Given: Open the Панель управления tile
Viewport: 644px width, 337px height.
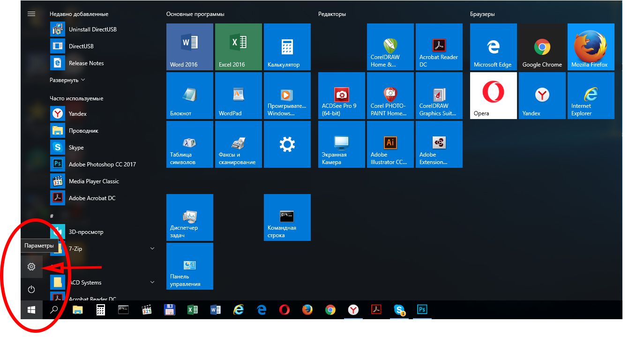Looking at the screenshot, I should [189, 266].
